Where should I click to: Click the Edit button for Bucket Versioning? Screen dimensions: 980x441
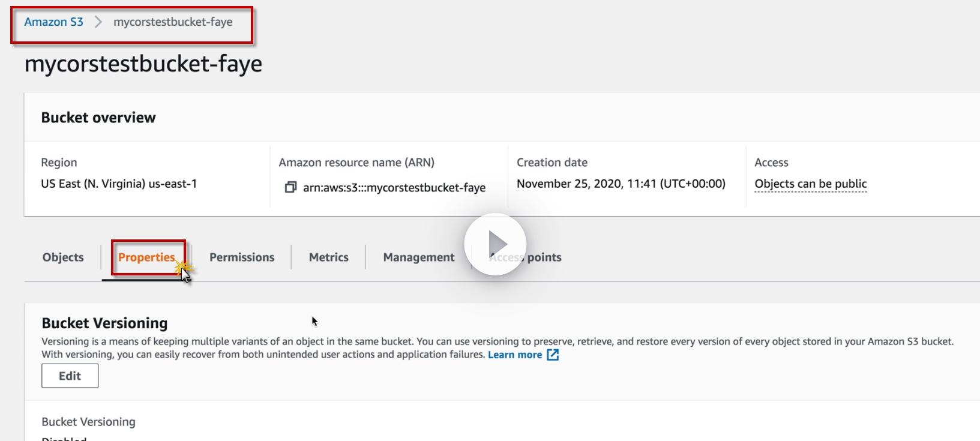pyautogui.click(x=70, y=376)
